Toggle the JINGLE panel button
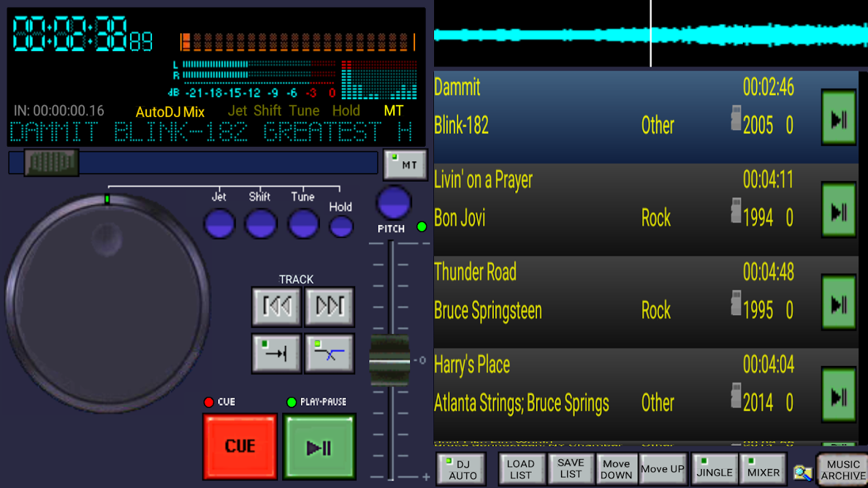This screenshot has height=488, width=868. (714, 469)
